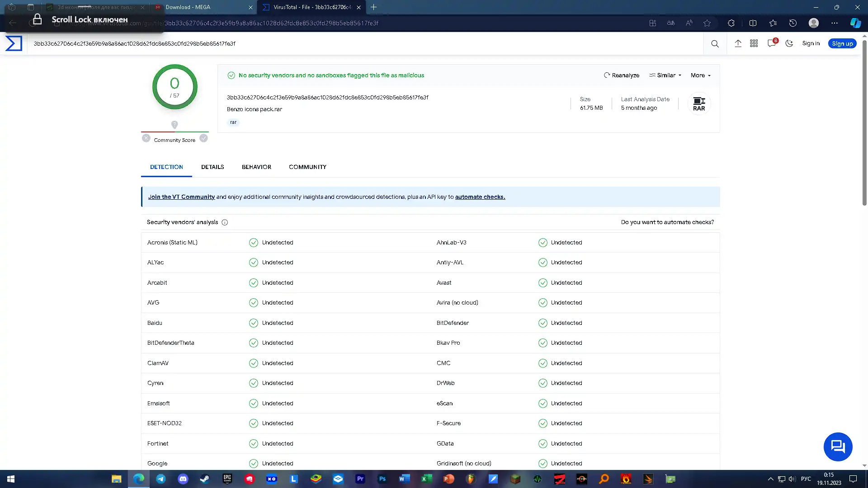Screen dimensions: 868x488
Task: Click the Join the VT Community link
Action: point(181,197)
